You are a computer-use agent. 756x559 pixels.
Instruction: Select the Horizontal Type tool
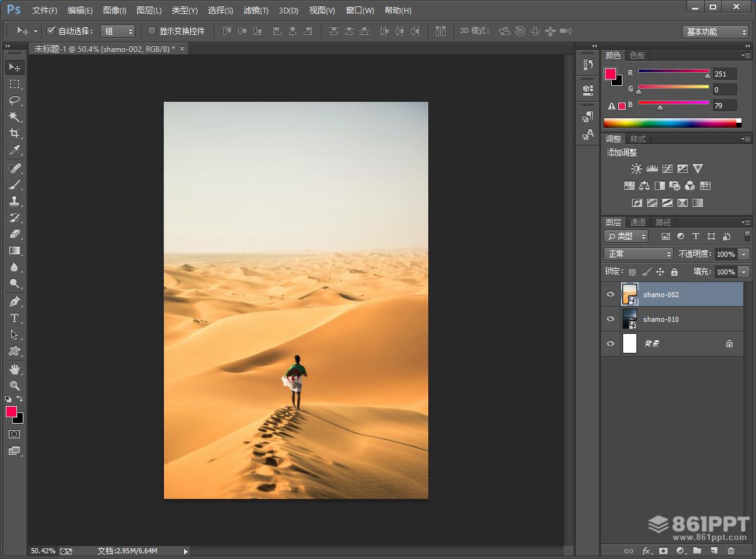[x=15, y=318]
